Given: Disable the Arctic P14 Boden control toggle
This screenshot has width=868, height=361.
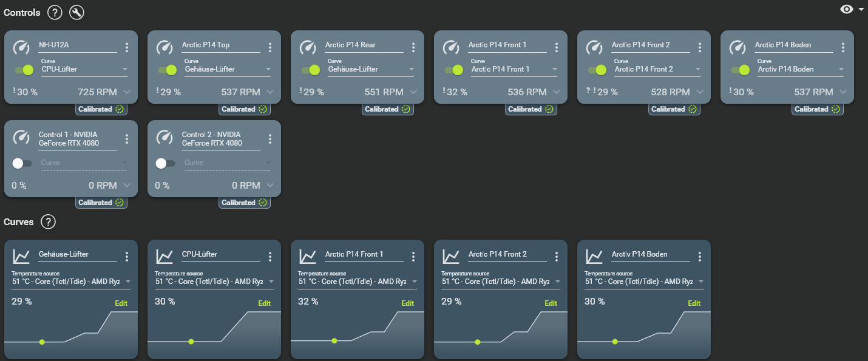Looking at the screenshot, I should click(741, 70).
